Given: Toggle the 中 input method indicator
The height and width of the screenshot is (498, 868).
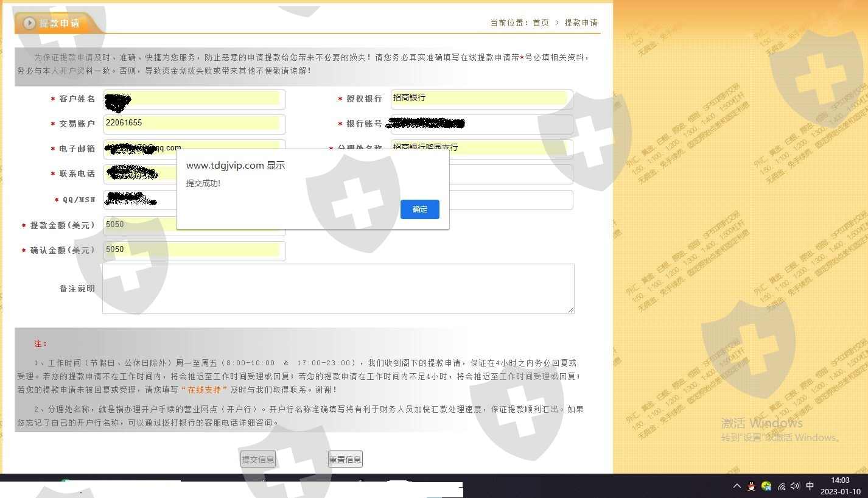Looking at the screenshot, I should pyautogui.click(x=810, y=486).
